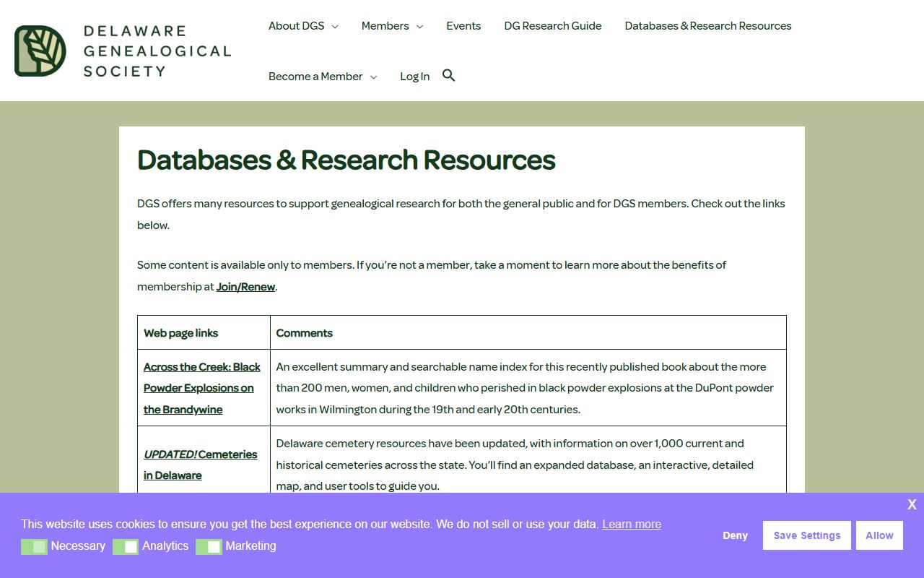Viewport: 924px width, 578px height.
Task: Open Across the Creek: Black Powder Explosions link
Action: [x=202, y=388]
